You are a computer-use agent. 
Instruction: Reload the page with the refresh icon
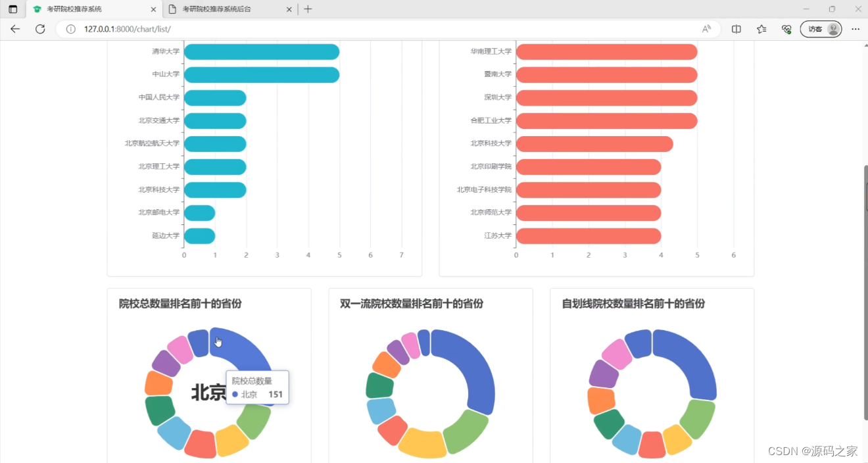(40, 29)
